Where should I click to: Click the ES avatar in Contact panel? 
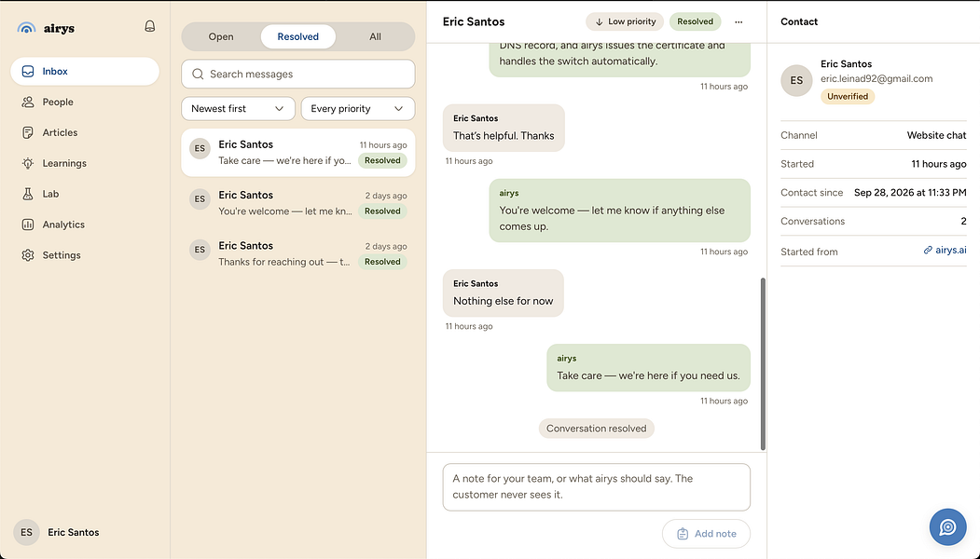tap(796, 80)
